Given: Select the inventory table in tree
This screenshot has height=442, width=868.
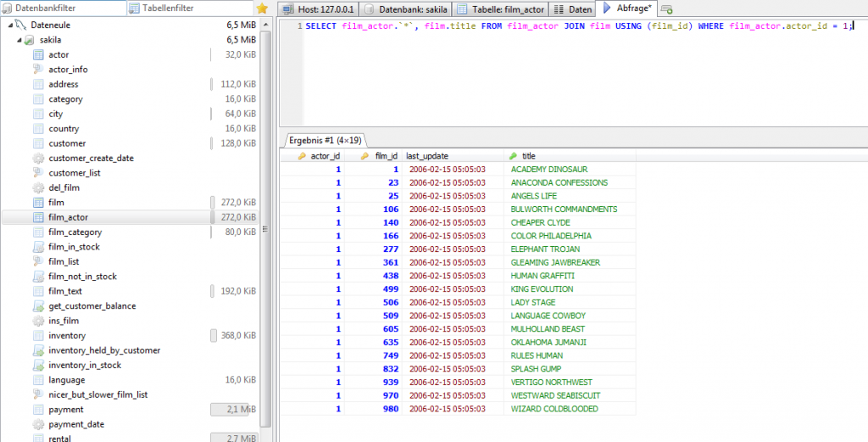Looking at the screenshot, I should tap(66, 336).
